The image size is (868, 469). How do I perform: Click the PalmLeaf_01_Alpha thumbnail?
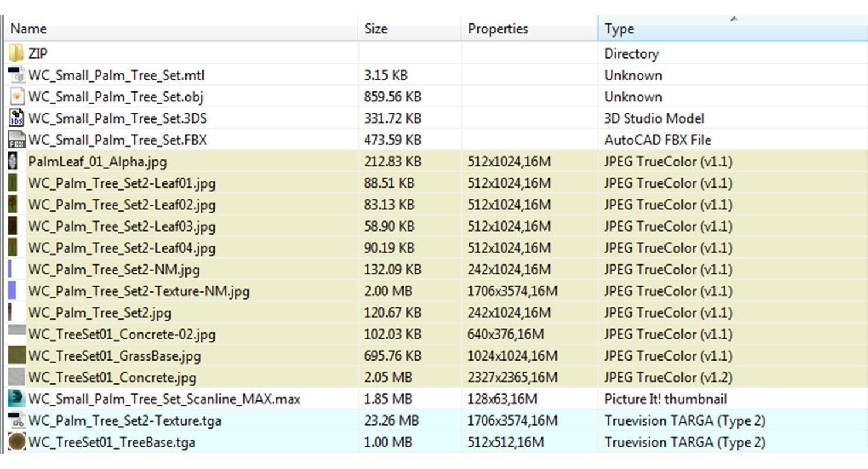[x=13, y=161]
